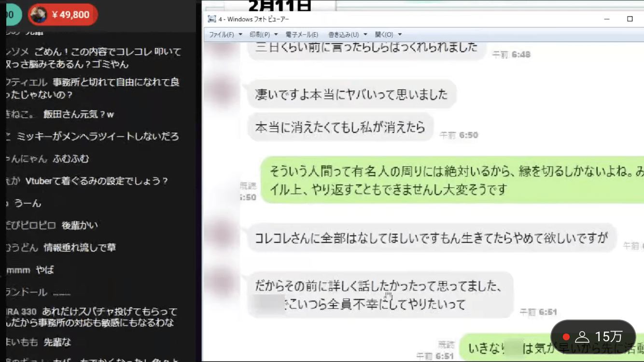
Task: Click the sender avatar on the ¥49,800 chip
Action: [38, 15]
